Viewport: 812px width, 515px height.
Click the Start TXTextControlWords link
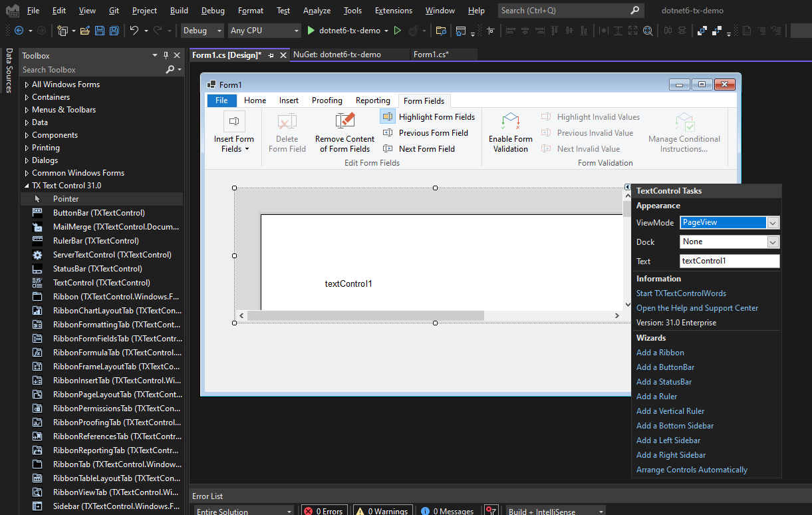(681, 293)
